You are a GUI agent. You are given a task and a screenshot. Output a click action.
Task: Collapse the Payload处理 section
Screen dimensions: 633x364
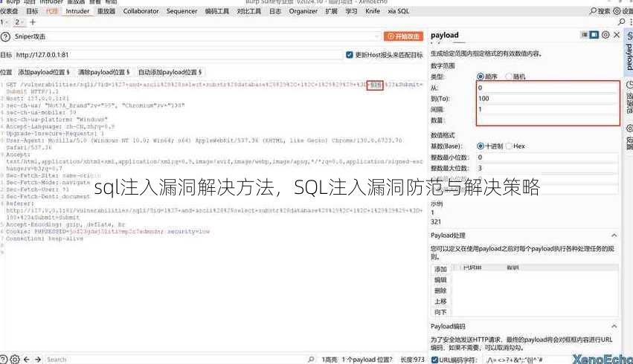pos(614,235)
